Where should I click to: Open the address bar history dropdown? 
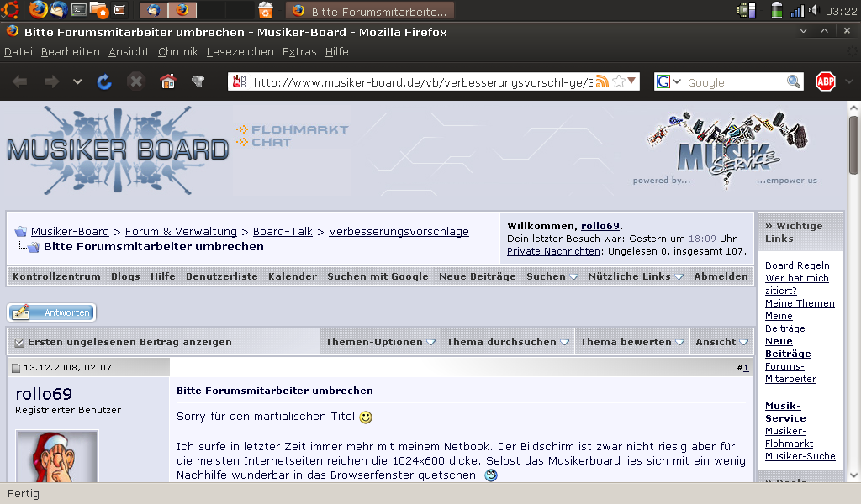pos(632,81)
